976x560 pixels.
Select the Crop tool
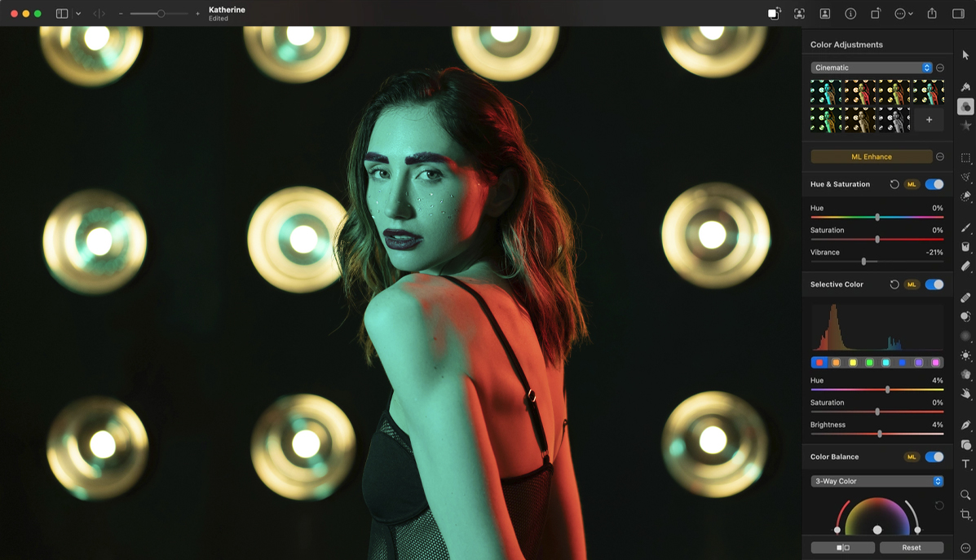point(965,515)
